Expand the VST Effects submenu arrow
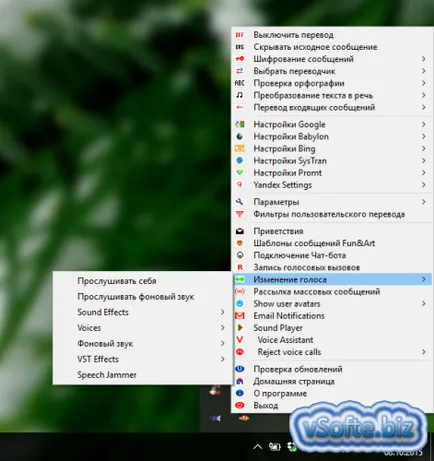The image size is (434, 461). [223, 359]
